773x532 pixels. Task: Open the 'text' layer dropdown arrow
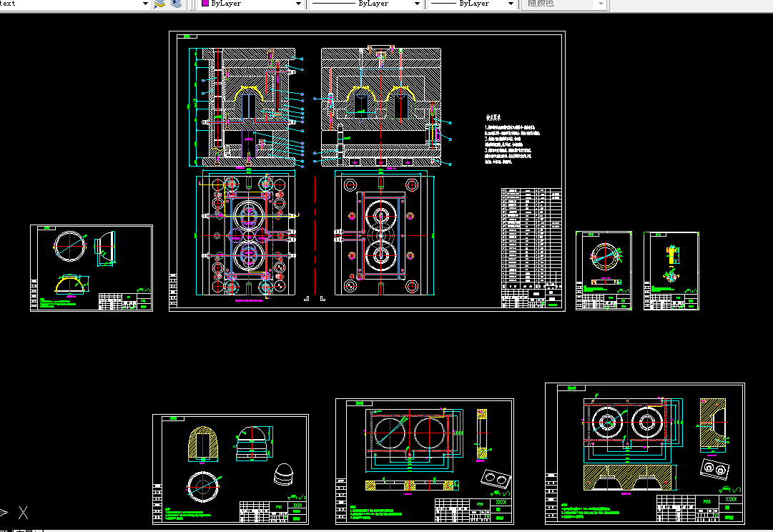(145, 4)
